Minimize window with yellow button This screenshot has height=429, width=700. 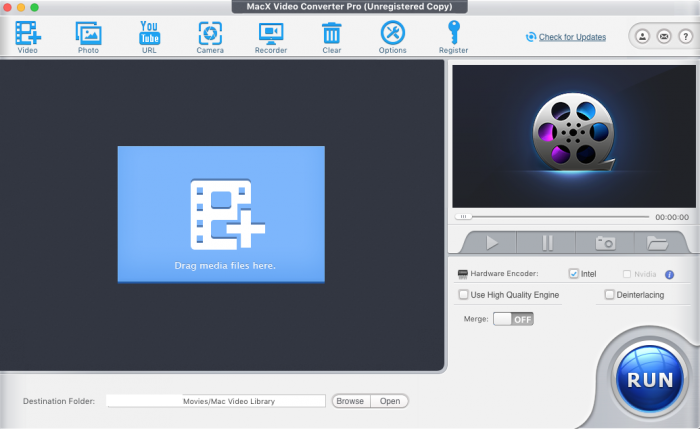[21, 7]
